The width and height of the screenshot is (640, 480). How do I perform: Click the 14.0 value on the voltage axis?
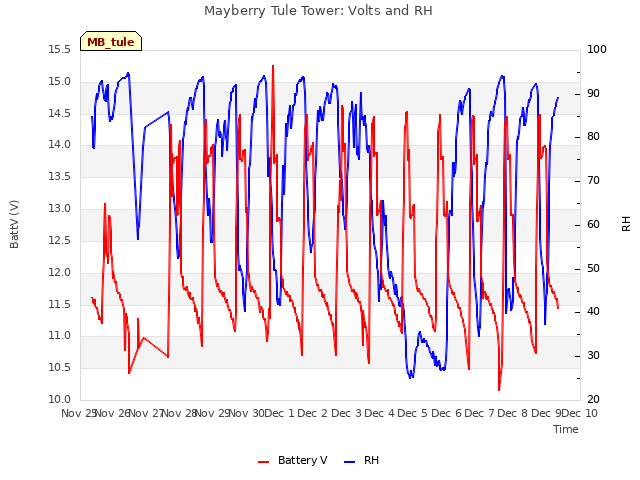(x=60, y=145)
